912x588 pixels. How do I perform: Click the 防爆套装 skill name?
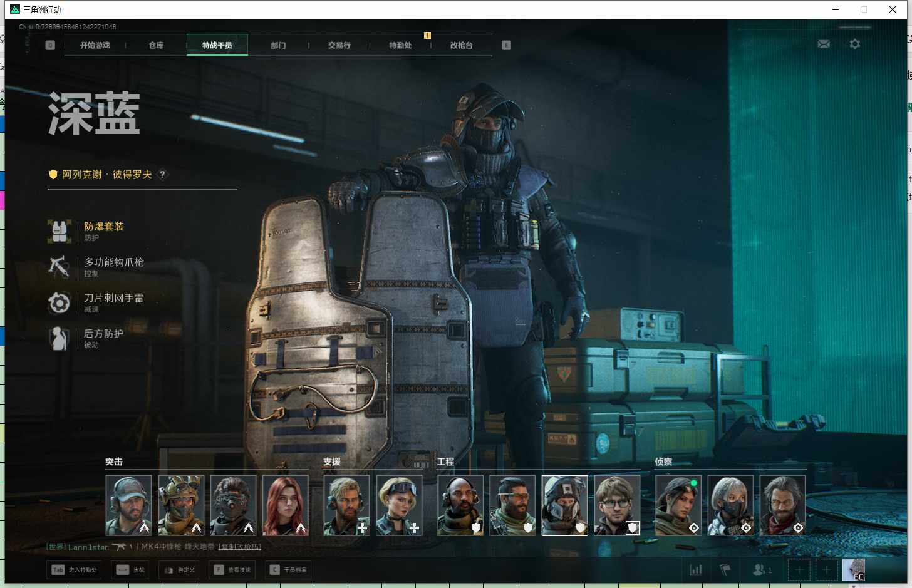(104, 226)
